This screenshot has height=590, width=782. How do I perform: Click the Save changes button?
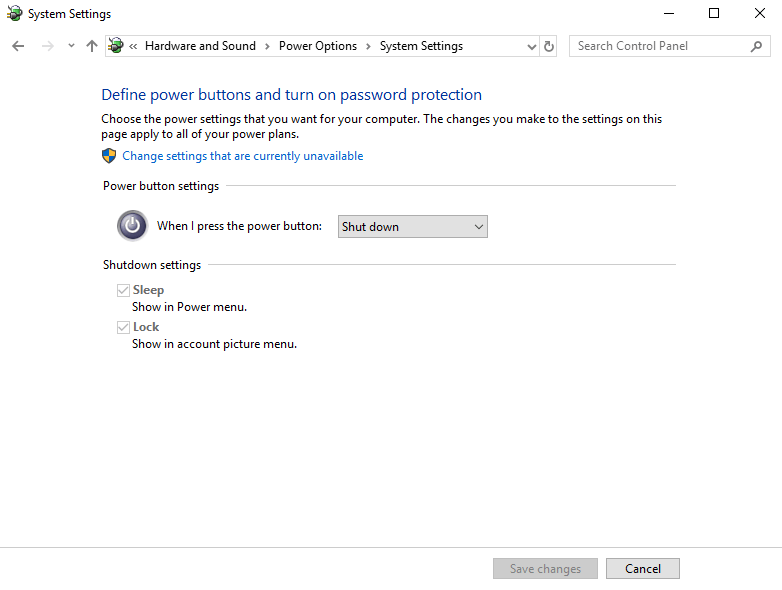pos(545,569)
